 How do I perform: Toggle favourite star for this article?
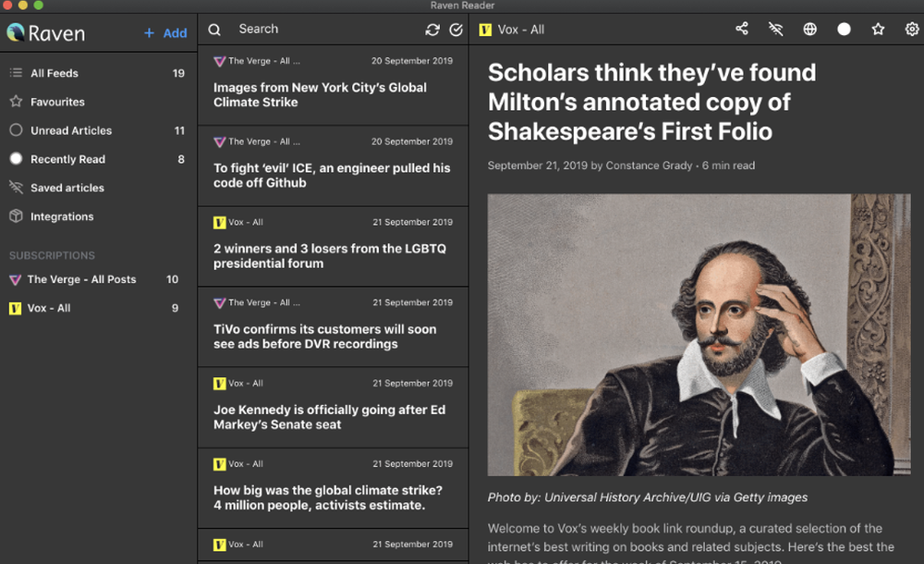tap(878, 29)
